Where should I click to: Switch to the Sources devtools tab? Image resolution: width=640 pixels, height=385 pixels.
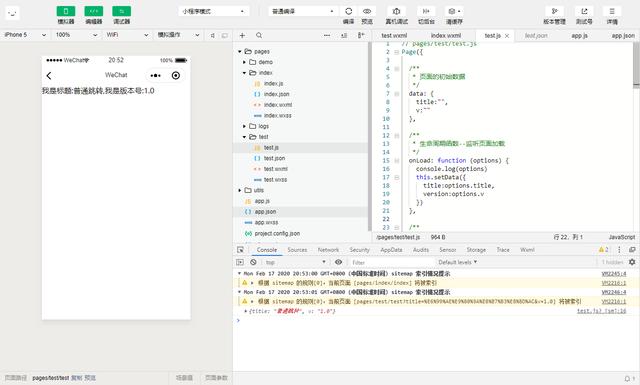297,250
